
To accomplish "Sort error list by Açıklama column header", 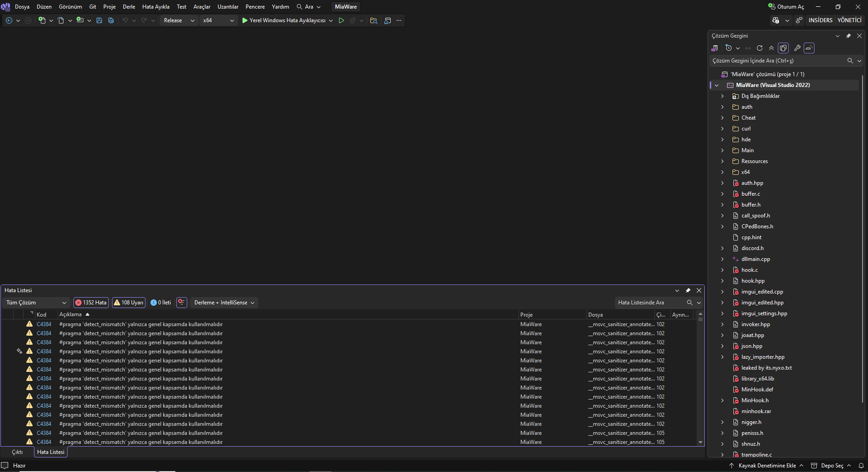I will (288, 314).
